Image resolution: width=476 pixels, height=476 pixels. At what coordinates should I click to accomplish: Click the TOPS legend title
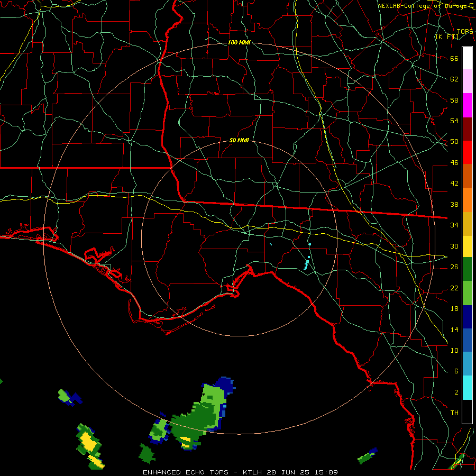pyautogui.click(x=465, y=32)
